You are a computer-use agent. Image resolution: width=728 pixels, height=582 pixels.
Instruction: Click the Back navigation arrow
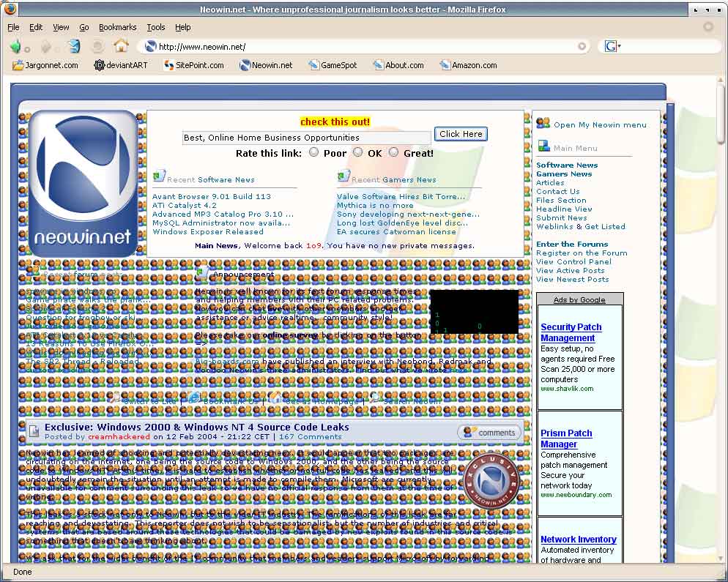point(15,46)
